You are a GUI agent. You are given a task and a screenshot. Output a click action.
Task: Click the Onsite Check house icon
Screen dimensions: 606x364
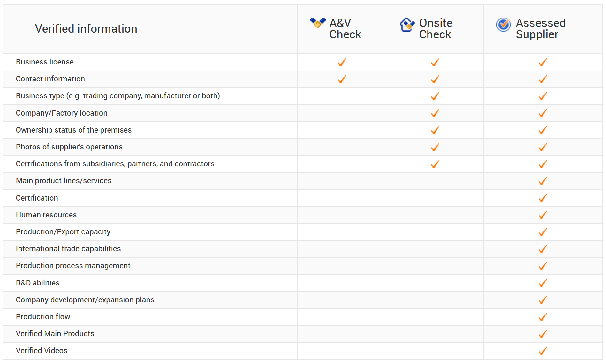[407, 25]
